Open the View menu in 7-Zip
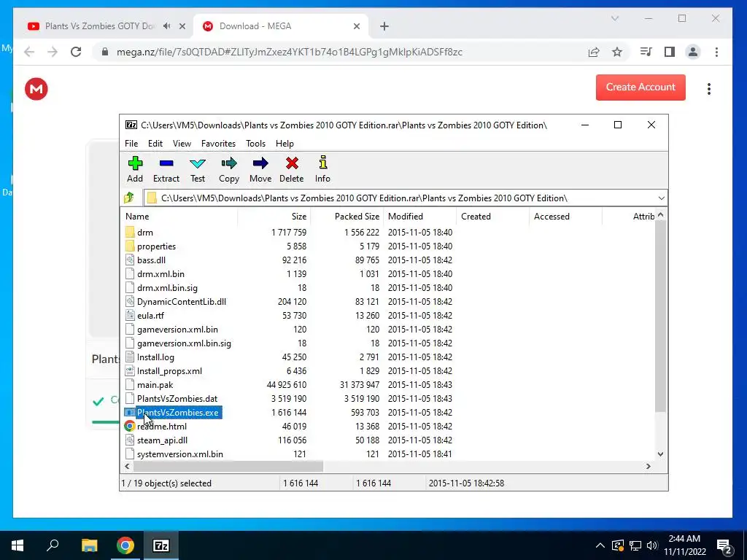This screenshot has width=747, height=560. (182, 144)
